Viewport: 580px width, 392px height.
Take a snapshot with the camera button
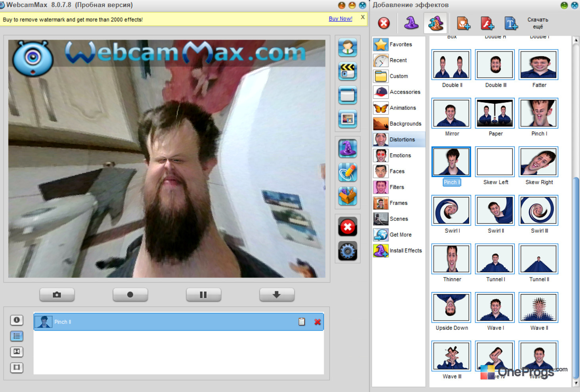57,294
